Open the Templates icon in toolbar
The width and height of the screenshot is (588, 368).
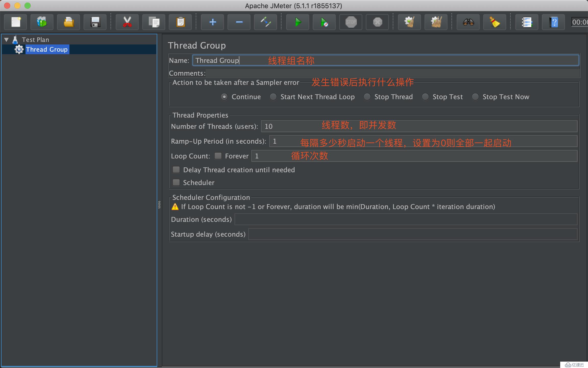[x=42, y=22]
